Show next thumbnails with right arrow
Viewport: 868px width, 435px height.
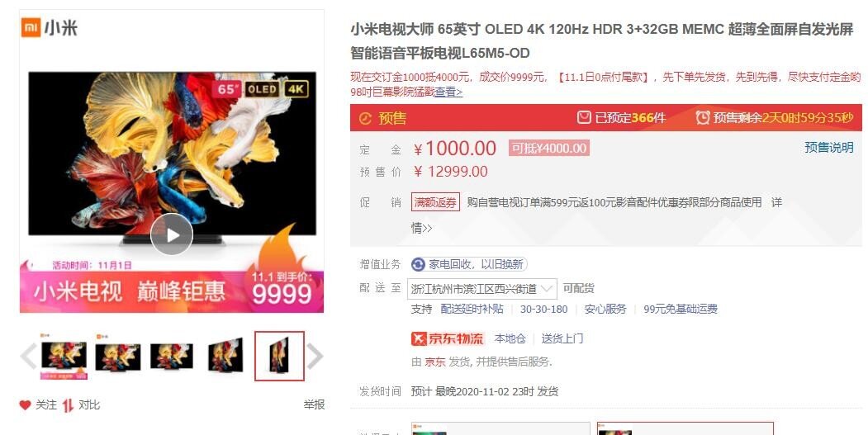point(315,356)
